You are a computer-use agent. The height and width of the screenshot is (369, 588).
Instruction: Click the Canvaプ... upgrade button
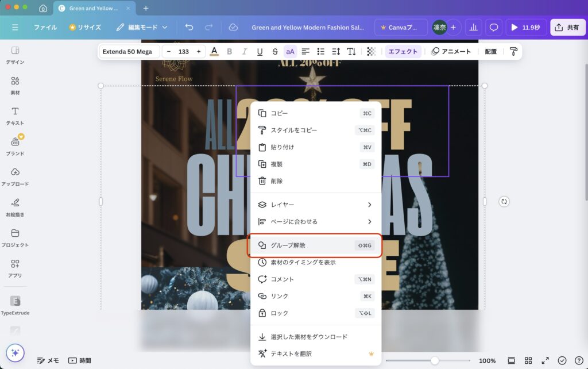401,28
